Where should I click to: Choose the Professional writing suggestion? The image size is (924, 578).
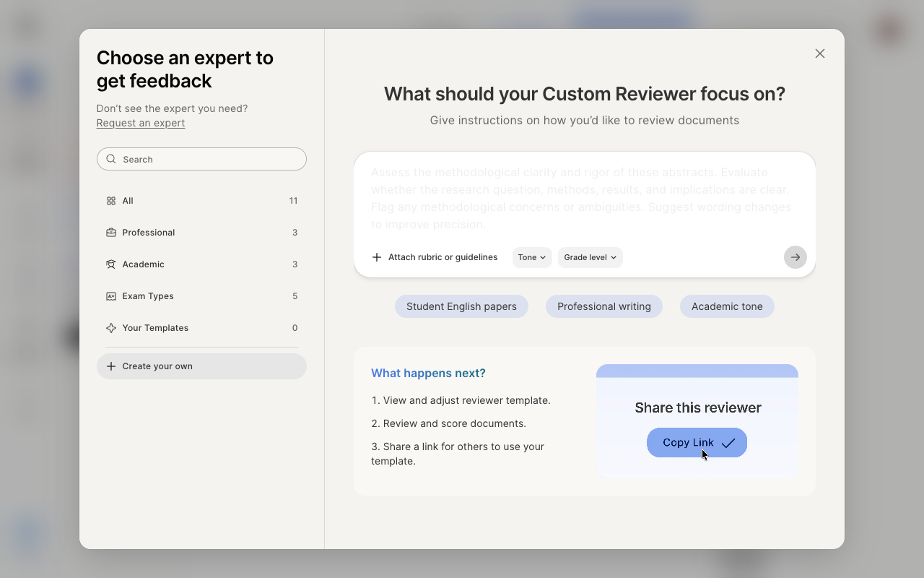tap(604, 306)
